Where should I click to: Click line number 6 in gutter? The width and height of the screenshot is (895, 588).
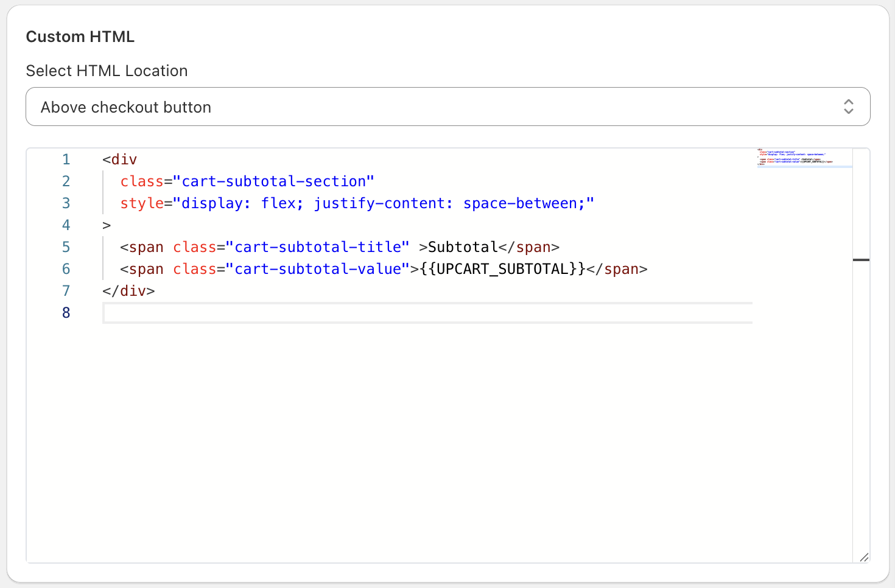tap(66, 269)
